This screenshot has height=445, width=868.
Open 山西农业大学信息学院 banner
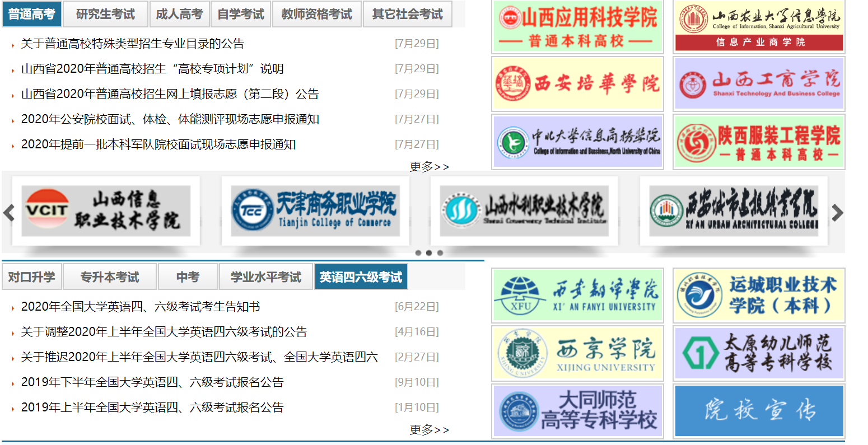pyautogui.click(x=759, y=26)
